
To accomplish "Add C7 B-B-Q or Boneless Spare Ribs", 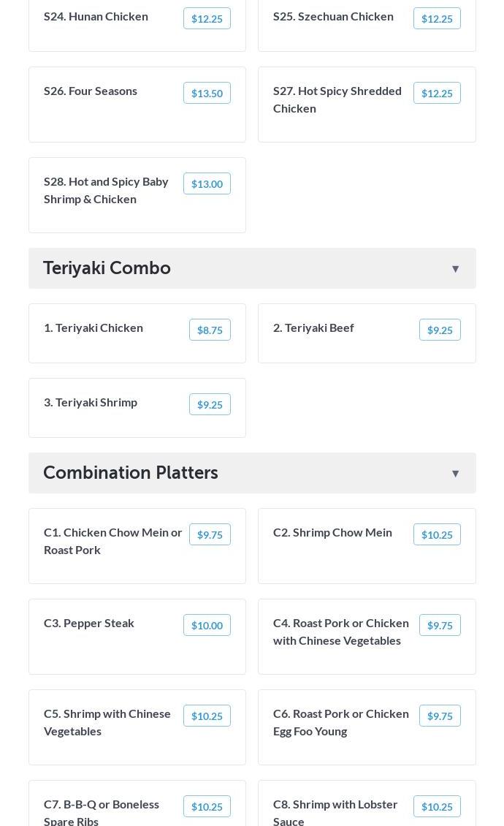I will point(207,806).
